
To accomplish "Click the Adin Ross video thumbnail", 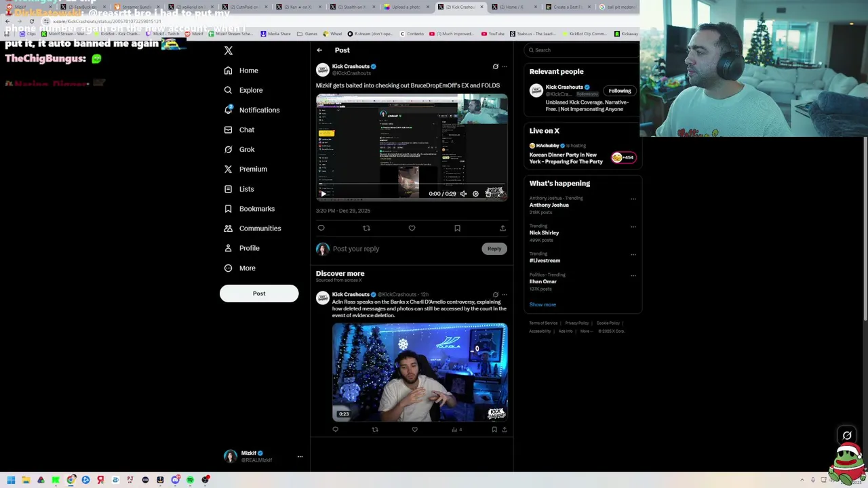I will (x=420, y=372).
